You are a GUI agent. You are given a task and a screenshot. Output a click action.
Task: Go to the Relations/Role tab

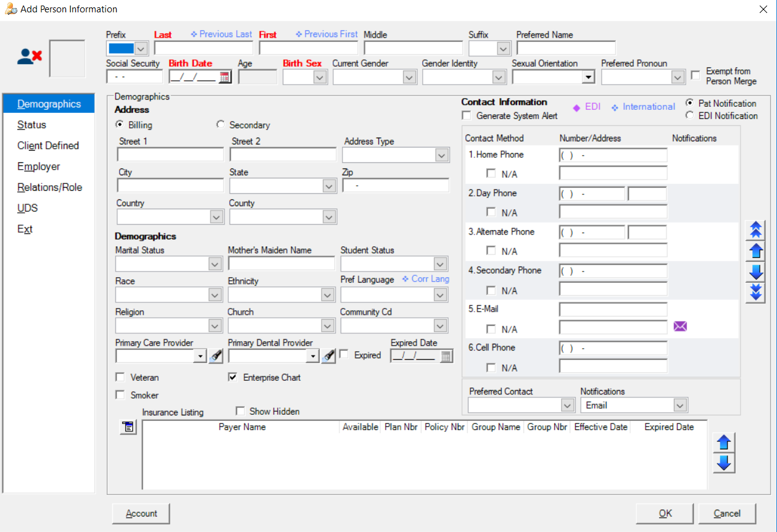49,188
